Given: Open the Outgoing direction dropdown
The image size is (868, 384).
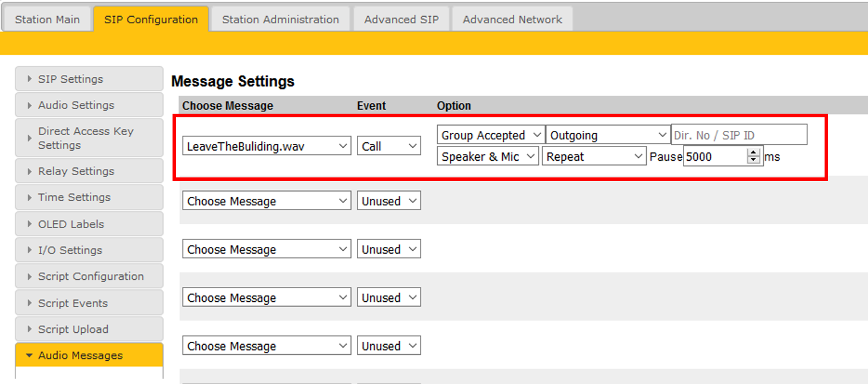Looking at the screenshot, I should click(607, 135).
